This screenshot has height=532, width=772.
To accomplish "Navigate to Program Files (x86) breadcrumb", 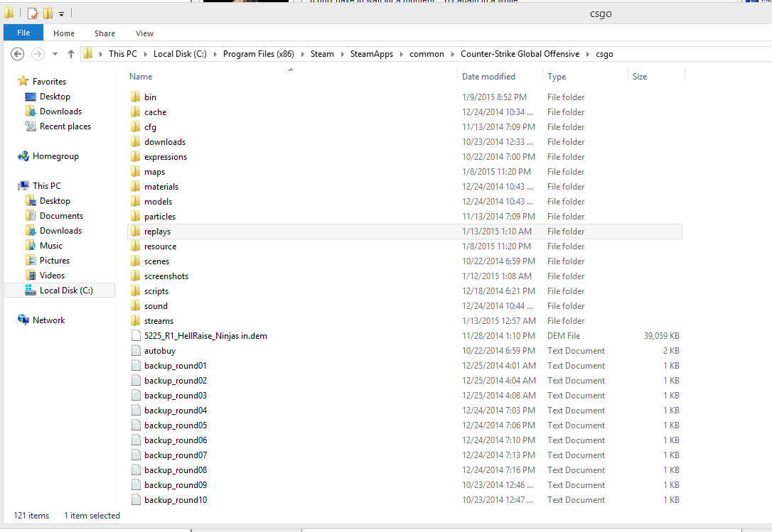I will tap(259, 54).
